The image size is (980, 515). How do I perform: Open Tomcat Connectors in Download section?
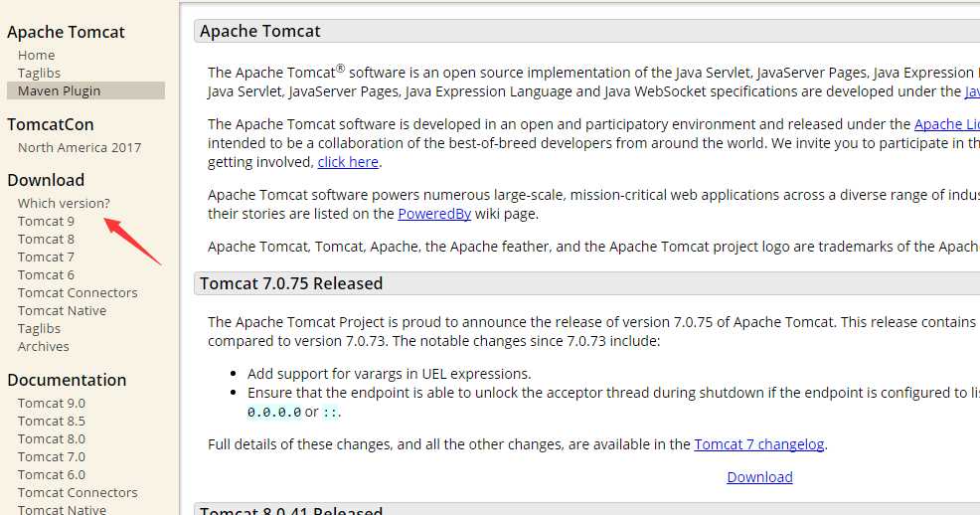point(78,292)
